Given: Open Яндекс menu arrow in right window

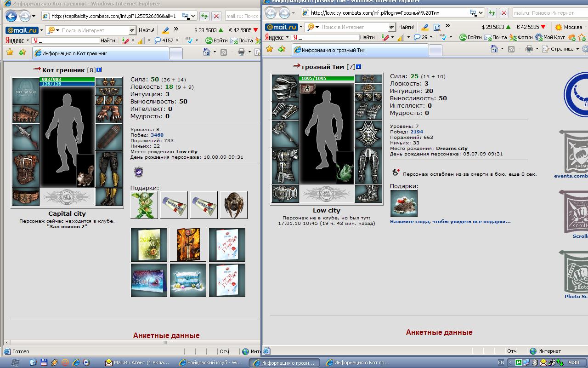Looking at the screenshot, I should [x=287, y=37].
